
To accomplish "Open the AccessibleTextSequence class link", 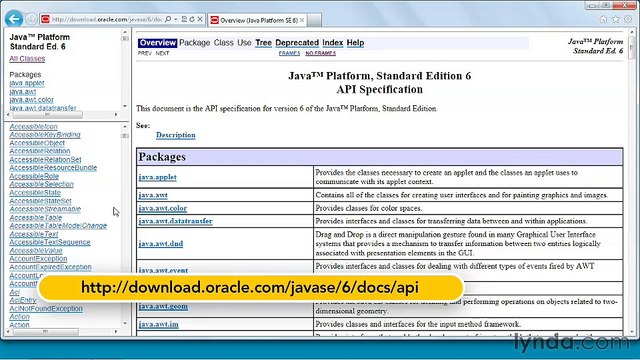I will coord(50,242).
